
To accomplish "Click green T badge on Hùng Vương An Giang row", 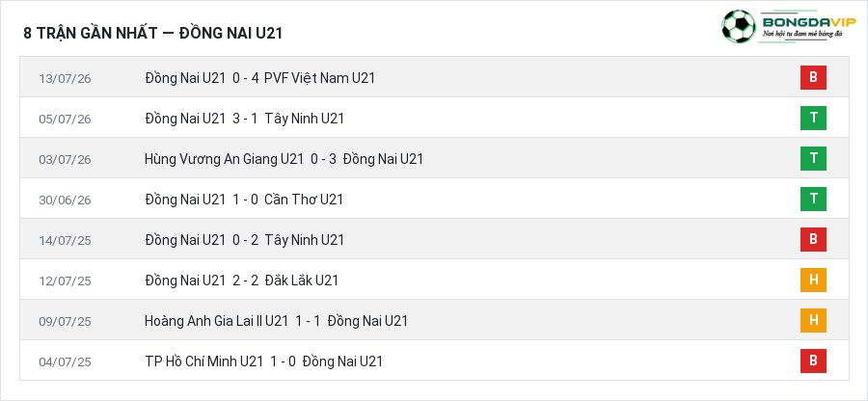I will pyautogui.click(x=813, y=159).
